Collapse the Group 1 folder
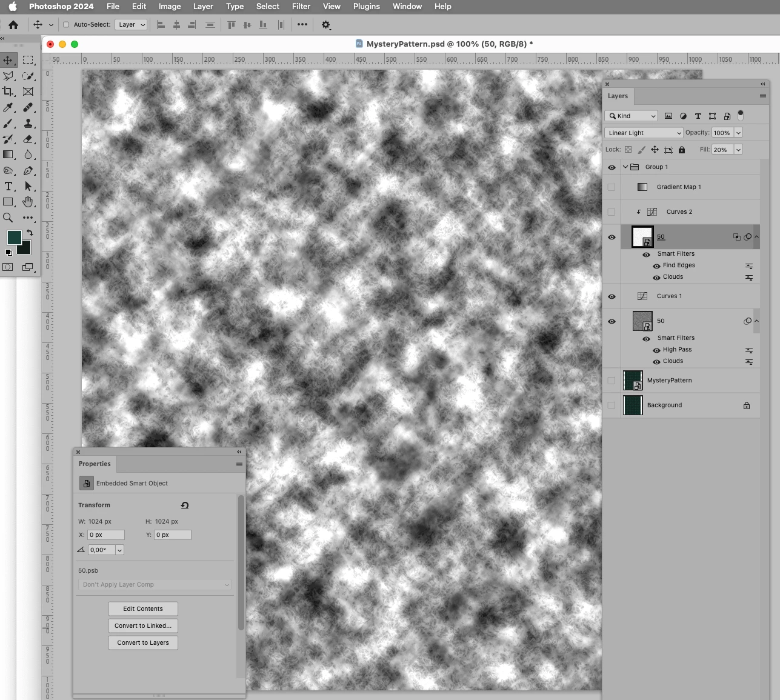The height and width of the screenshot is (700, 780). 625,167
